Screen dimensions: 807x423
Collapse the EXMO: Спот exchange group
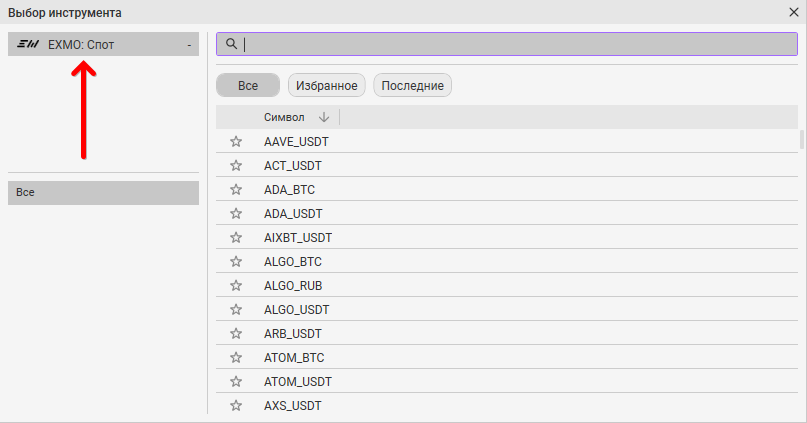[189, 44]
